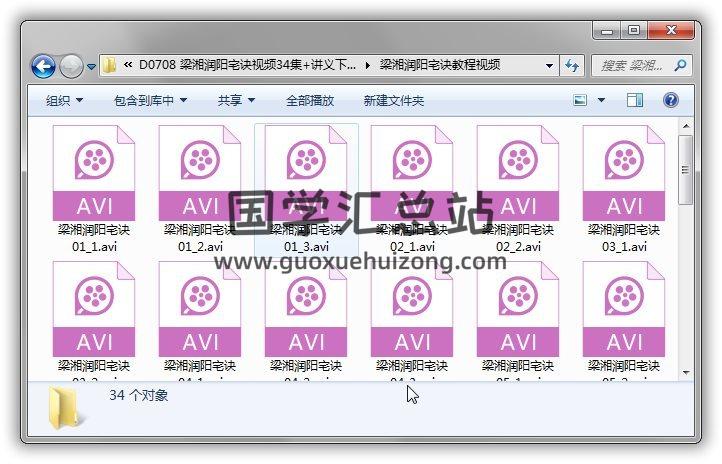
Task: Click the file name text 01_1.avi
Action: coord(94,247)
